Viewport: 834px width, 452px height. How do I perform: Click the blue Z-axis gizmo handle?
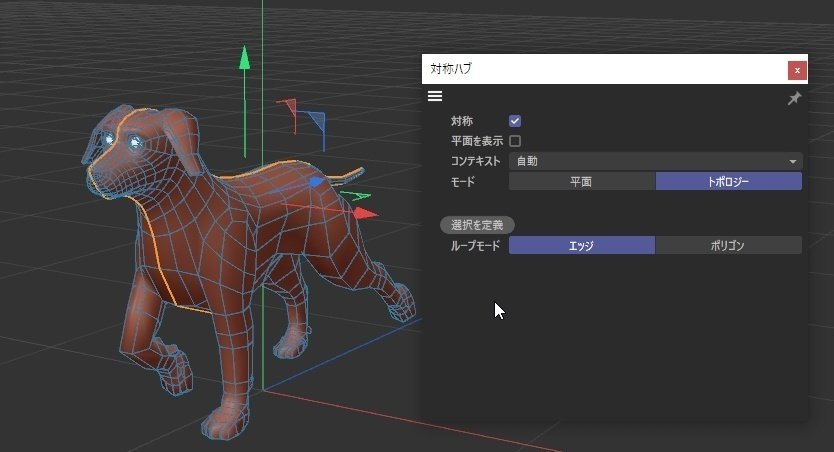(x=316, y=182)
